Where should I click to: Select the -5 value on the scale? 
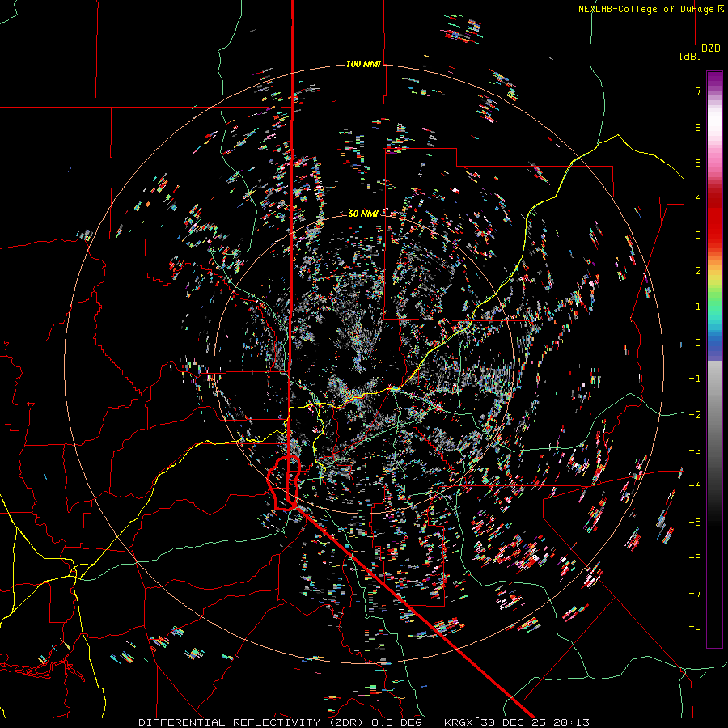695,523
